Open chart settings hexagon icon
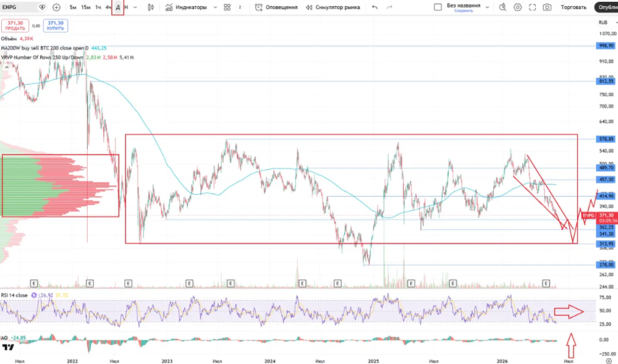The image size is (618, 364). tap(517, 7)
